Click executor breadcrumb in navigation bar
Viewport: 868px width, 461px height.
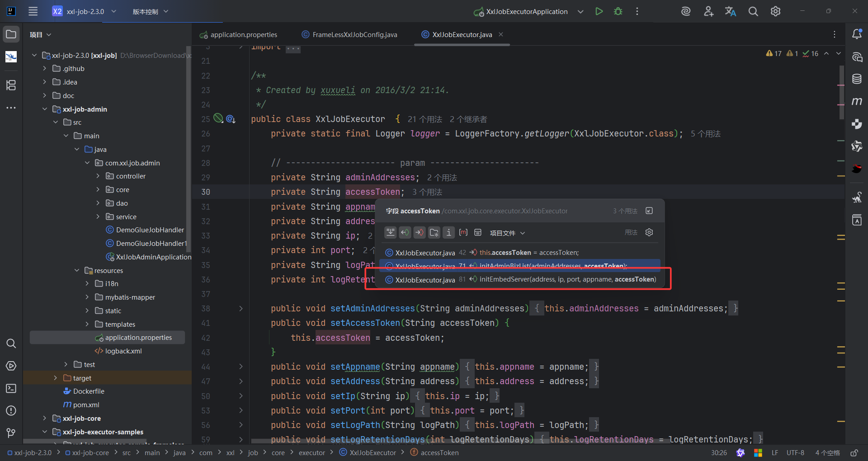click(312, 453)
